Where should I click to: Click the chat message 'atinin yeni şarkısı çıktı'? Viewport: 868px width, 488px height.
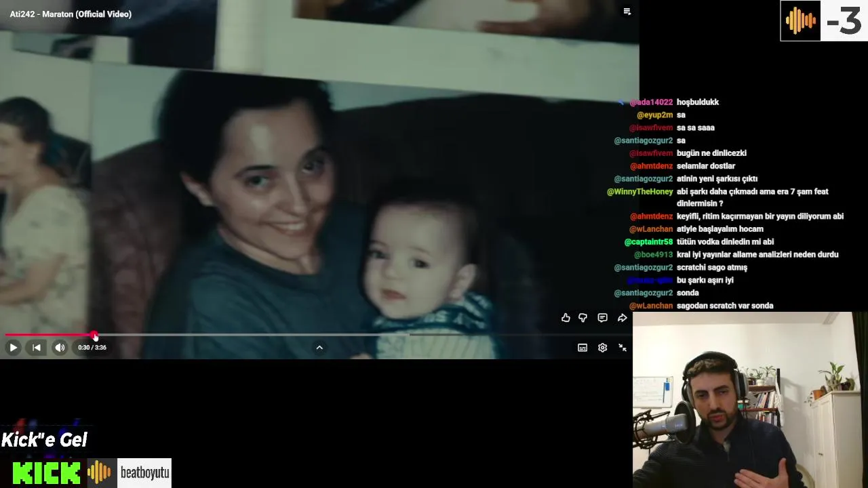click(717, 179)
